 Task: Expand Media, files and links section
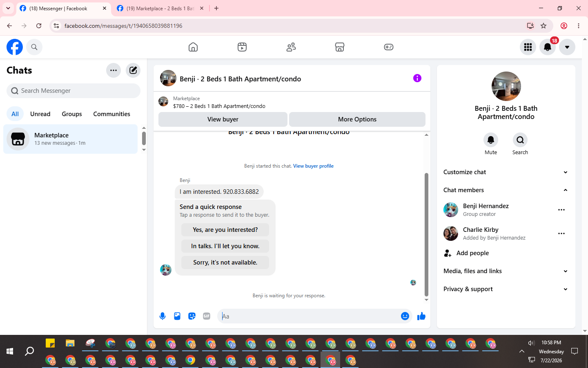[x=506, y=271]
